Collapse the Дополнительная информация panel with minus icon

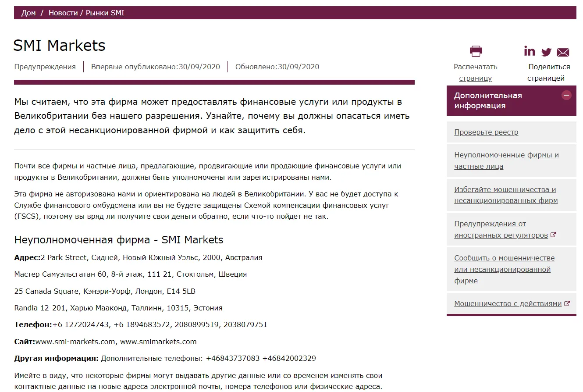[567, 95]
